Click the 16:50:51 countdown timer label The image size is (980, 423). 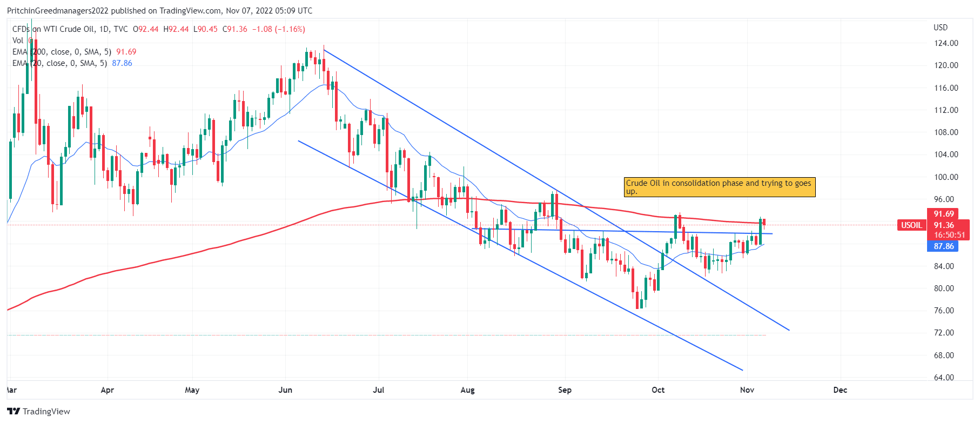[949, 235]
